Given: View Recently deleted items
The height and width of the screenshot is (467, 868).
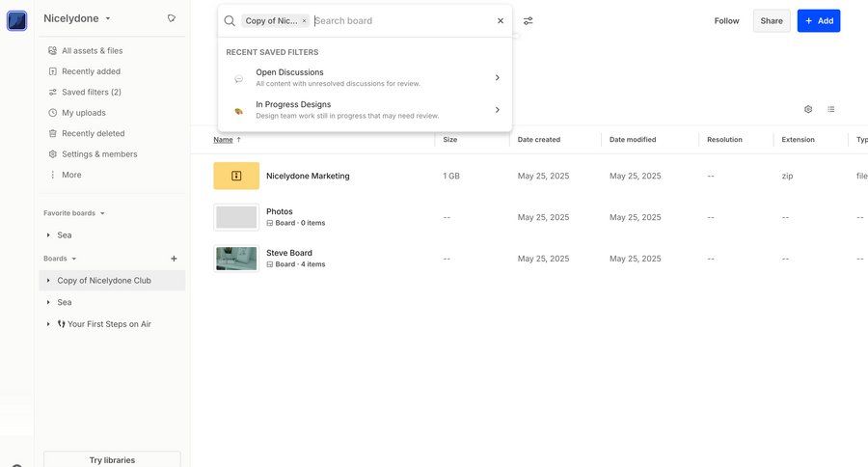Looking at the screenshot, I should [x=93, y=133].
